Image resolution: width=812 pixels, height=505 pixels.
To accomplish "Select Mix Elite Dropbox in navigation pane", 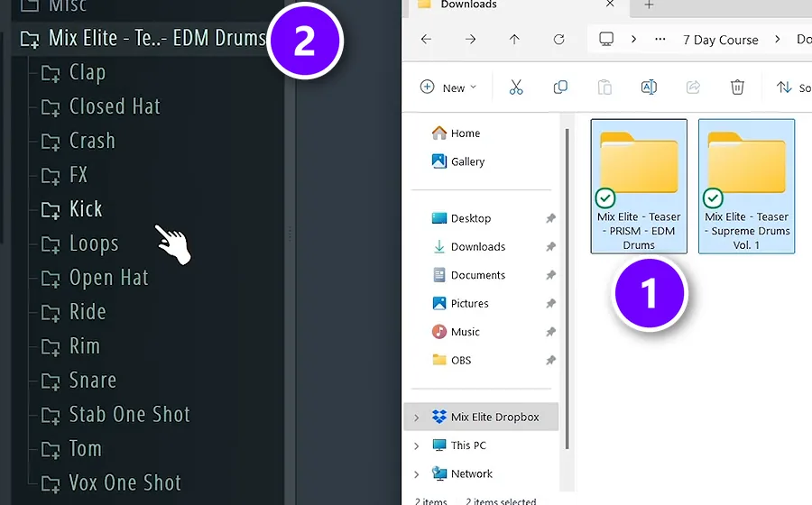I will pos(481,417).
